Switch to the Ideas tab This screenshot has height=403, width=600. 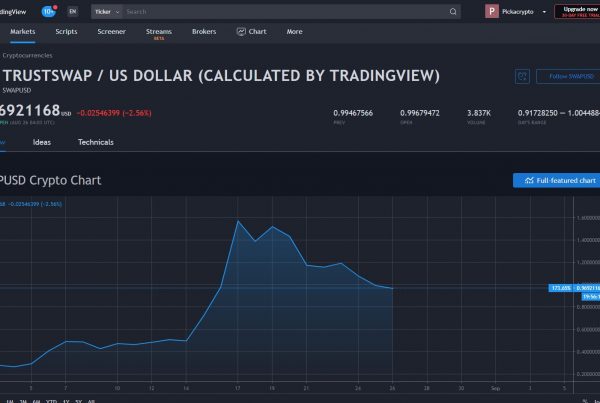[42, 142]
